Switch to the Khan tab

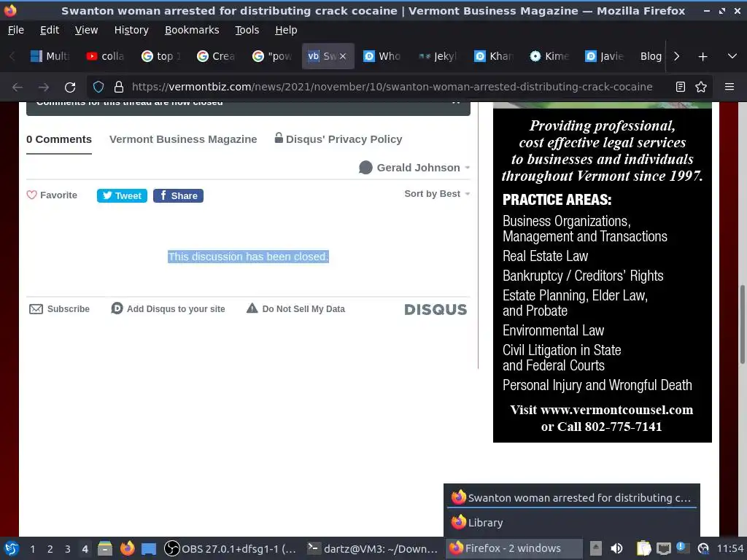click(x=493, y=56)
